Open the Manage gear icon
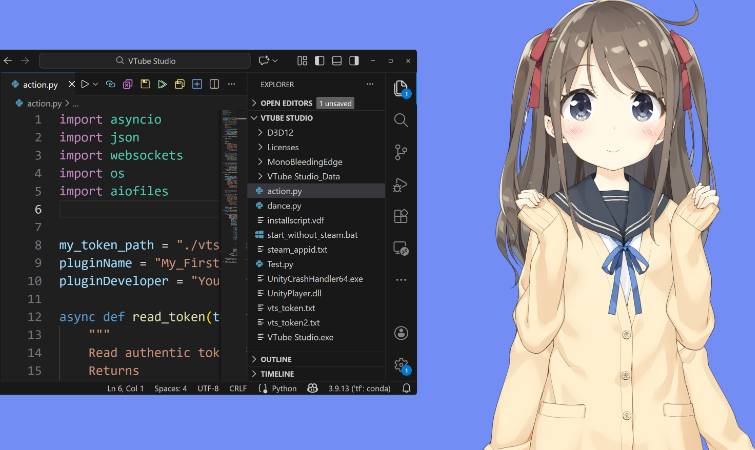The image size is (755, 450). click(401, 365)
